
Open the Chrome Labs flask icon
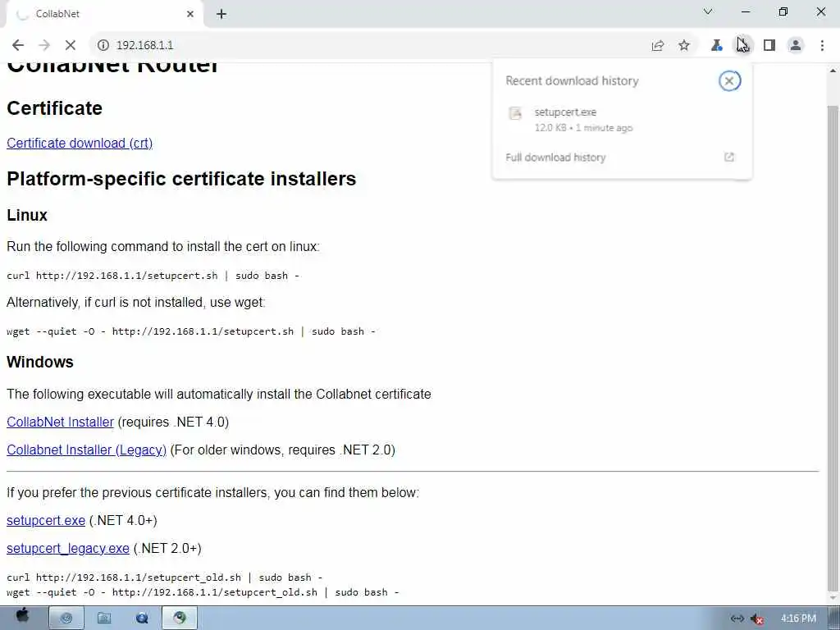(x=716, y=46)
